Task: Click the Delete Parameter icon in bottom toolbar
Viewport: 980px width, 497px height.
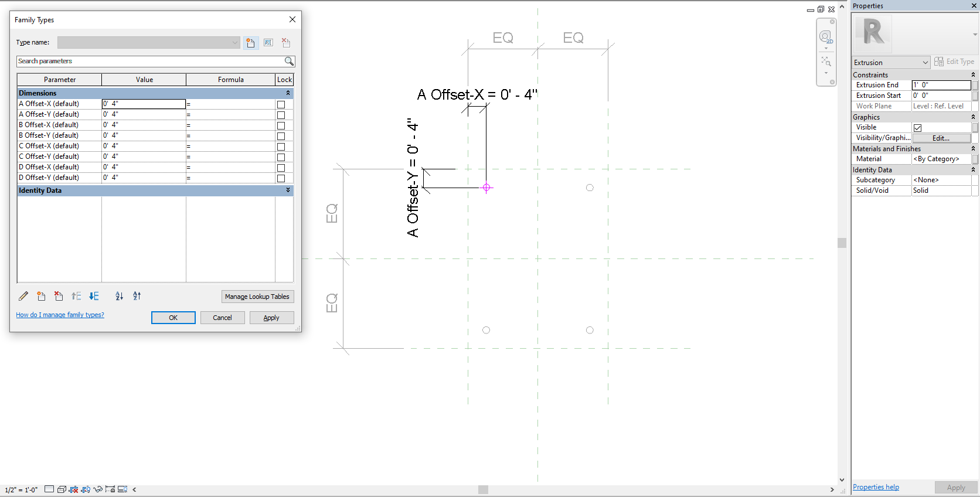Action: 59,296
